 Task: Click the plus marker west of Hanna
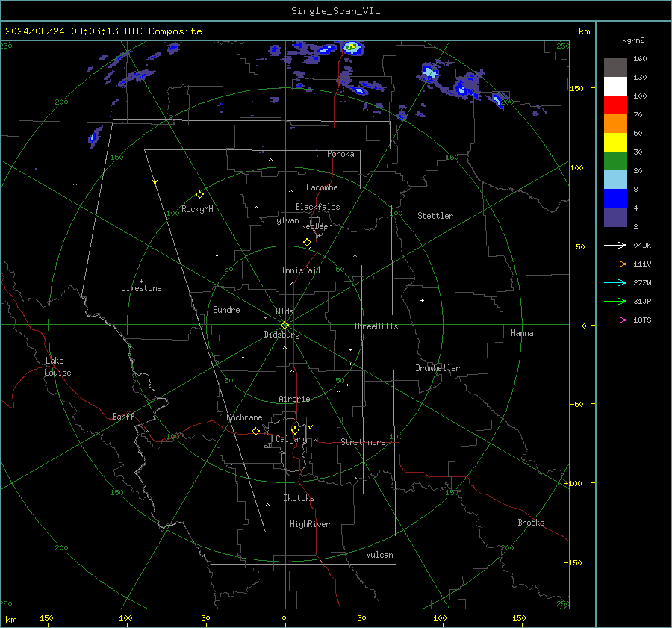(422, 300)
